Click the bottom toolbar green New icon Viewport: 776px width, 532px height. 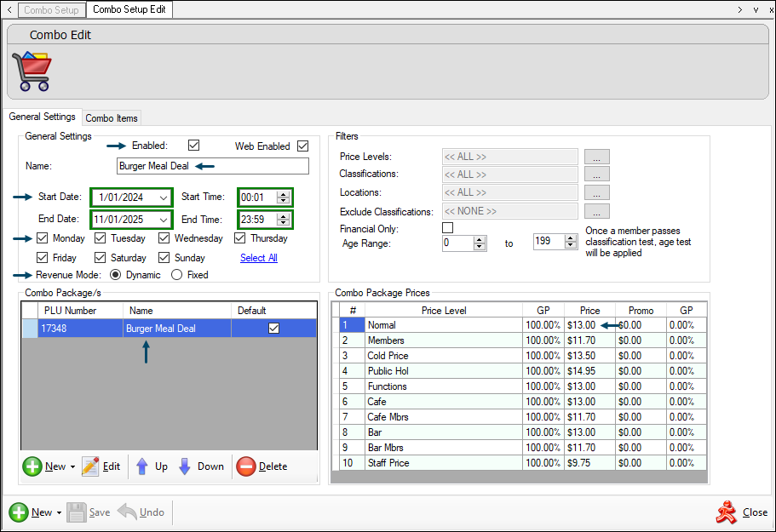coord(20,512)
